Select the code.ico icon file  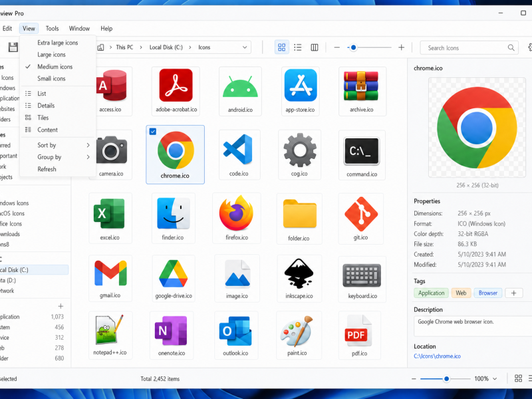pos(239,155)
